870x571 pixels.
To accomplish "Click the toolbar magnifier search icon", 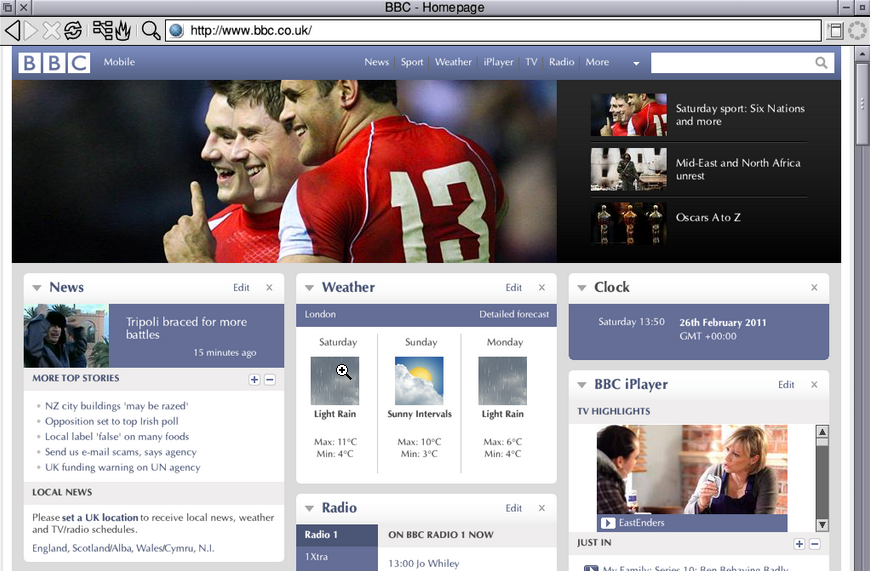I will coord(151,30).
